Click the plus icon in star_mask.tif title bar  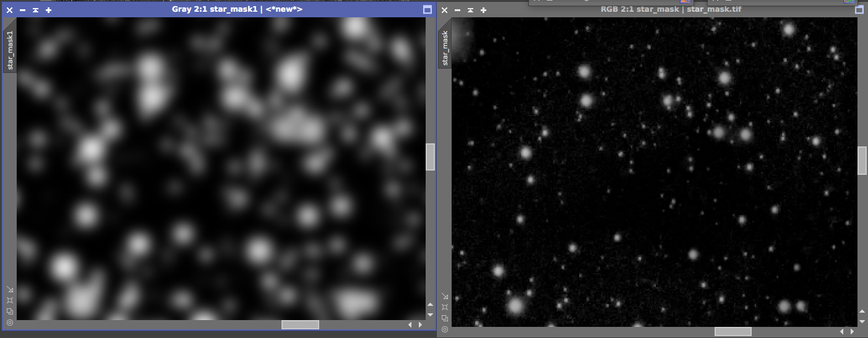pos(484,10)
